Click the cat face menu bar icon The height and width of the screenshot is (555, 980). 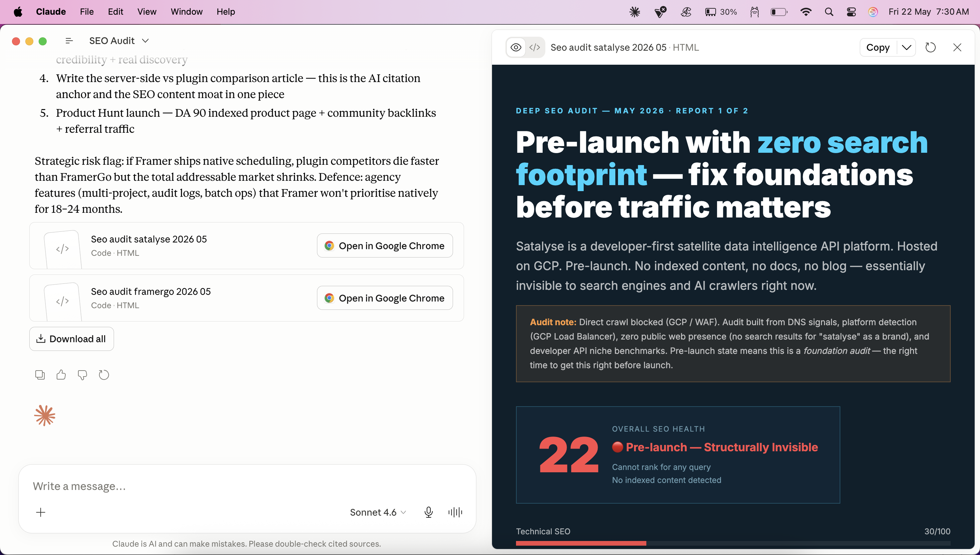coord(755,12)
